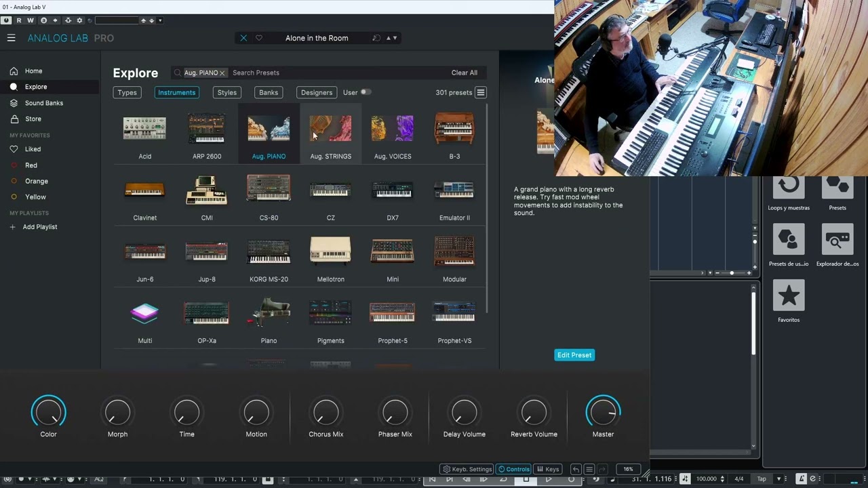Close the preset with the blue X icon
Screen dimensions: 868x488
243,38
